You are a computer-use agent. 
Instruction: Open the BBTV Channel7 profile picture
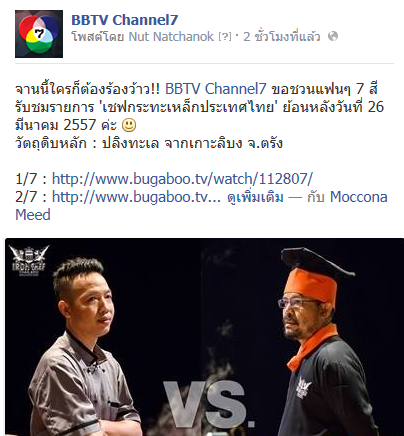click(x=39, y=34)
